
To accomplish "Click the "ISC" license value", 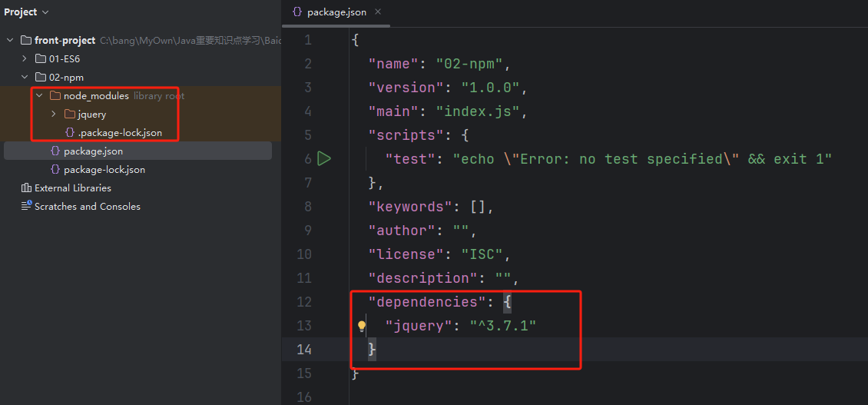I will coord(482,254).
